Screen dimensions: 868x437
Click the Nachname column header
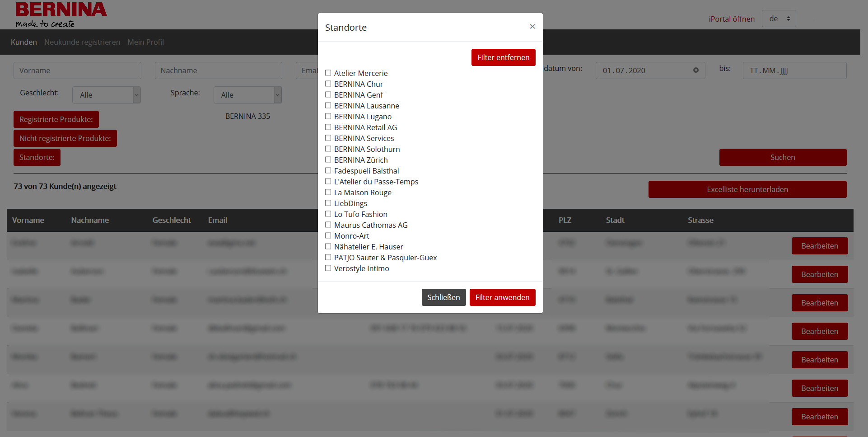[x=90, y=220]
